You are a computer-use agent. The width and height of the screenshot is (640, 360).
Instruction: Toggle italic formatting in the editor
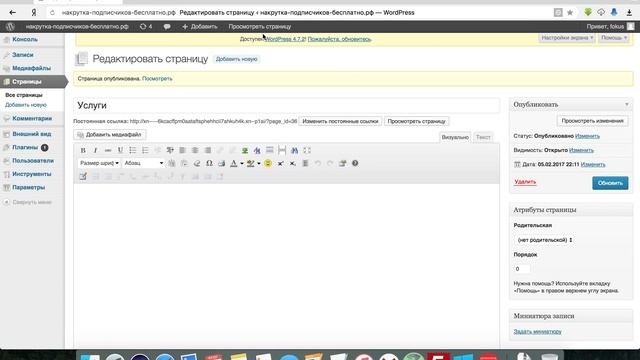pyautogui.click(x=95, y=150)
